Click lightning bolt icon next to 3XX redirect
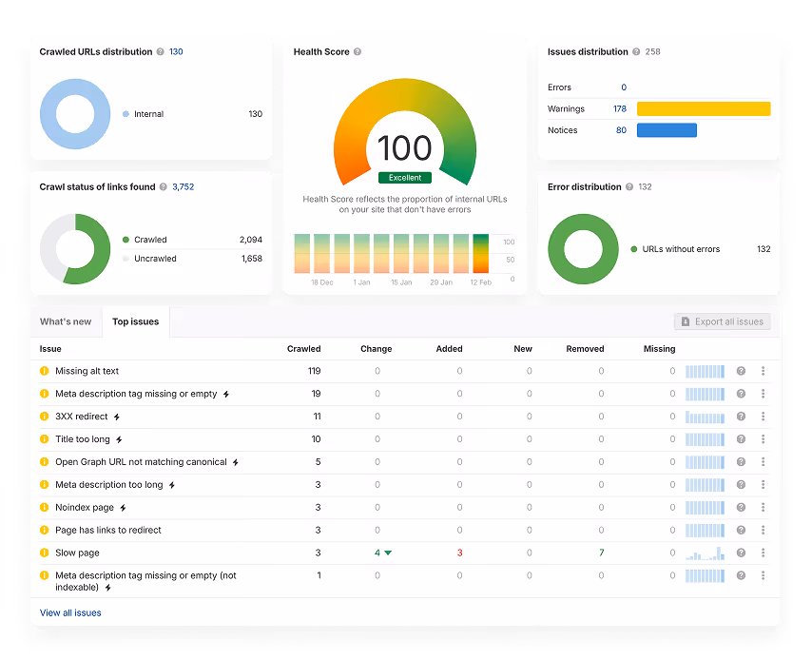 pyautogui.click(x=117, y=417)
